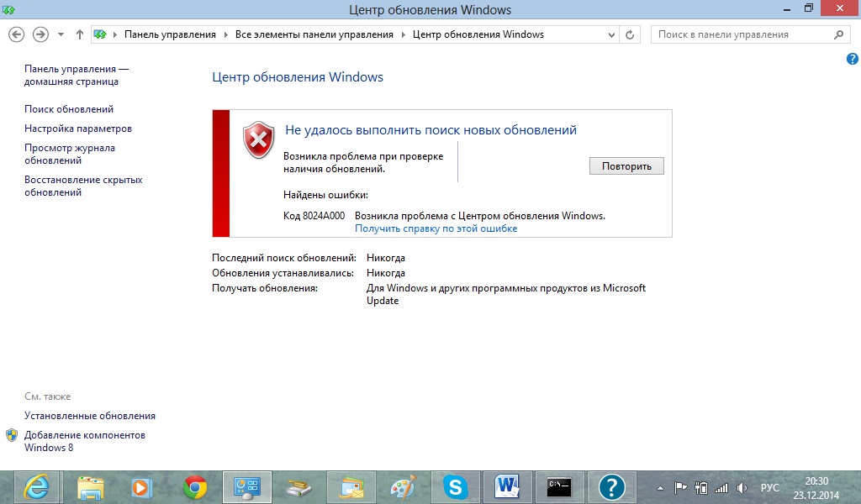Open Skype from the taskbar

tap(455, 487)
